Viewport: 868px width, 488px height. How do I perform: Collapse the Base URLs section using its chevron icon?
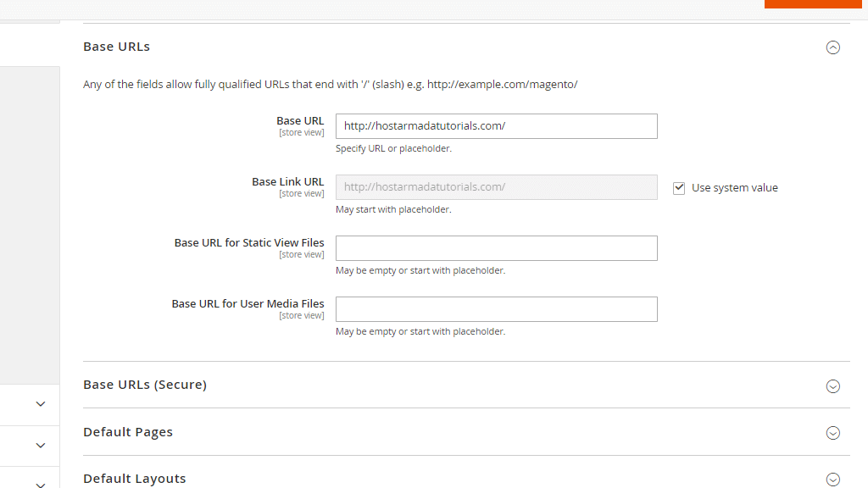(x=832, y=47)
